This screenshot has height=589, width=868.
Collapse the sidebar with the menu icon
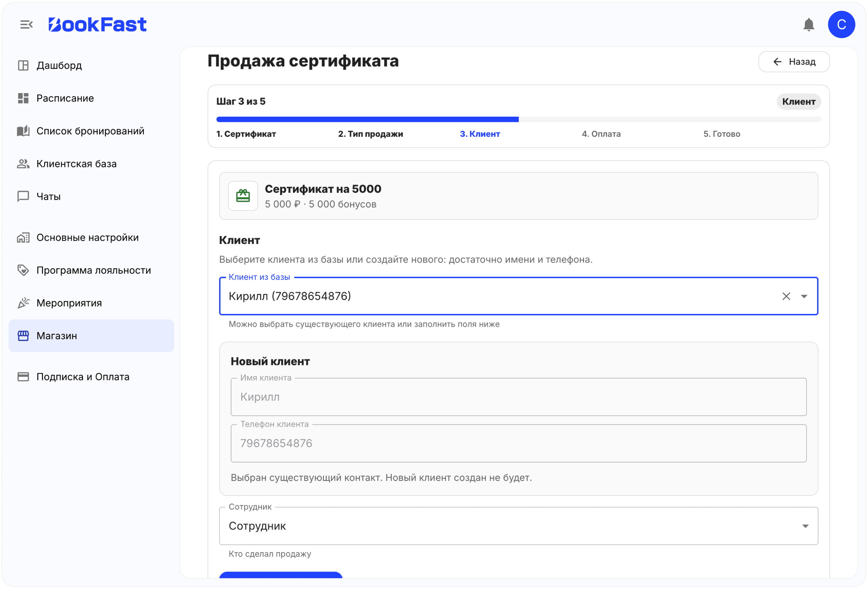pos(26,25)
